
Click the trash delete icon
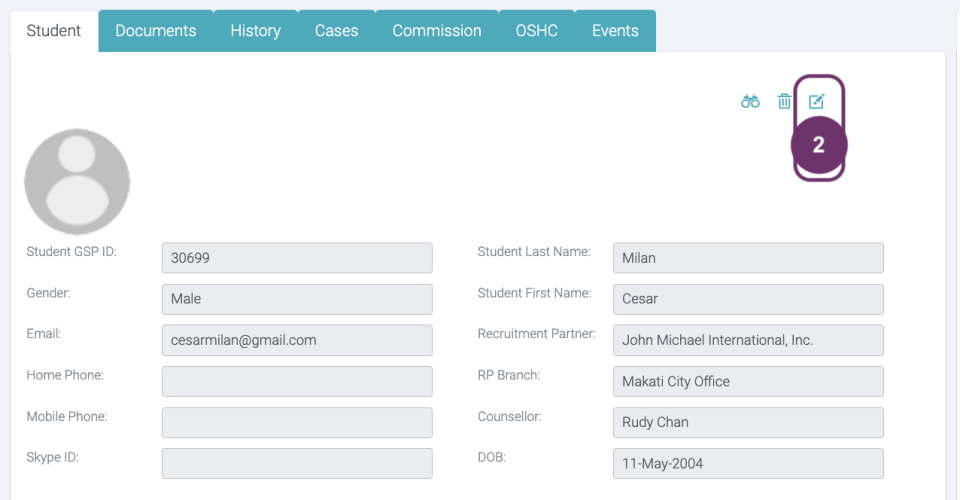tap(785, 102)
